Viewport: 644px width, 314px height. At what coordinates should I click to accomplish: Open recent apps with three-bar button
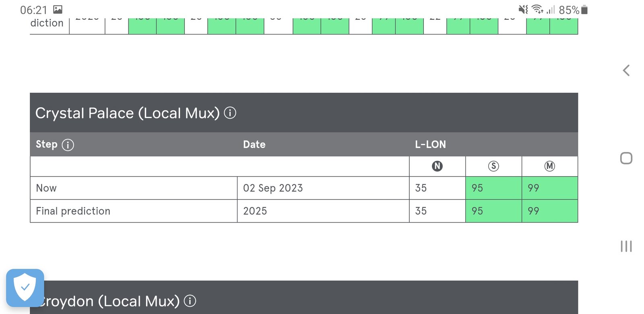(x=626, y=246)
